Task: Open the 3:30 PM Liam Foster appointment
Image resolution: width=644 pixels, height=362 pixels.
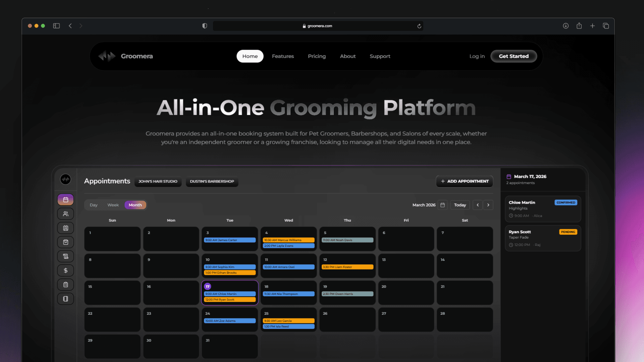Action: (x=347, y=267)
